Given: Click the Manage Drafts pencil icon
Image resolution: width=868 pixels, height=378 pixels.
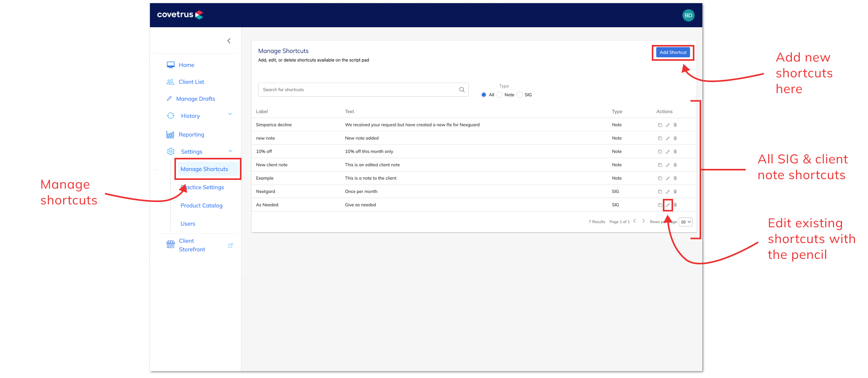Looking at the screenshot, I should coord(170,99).
